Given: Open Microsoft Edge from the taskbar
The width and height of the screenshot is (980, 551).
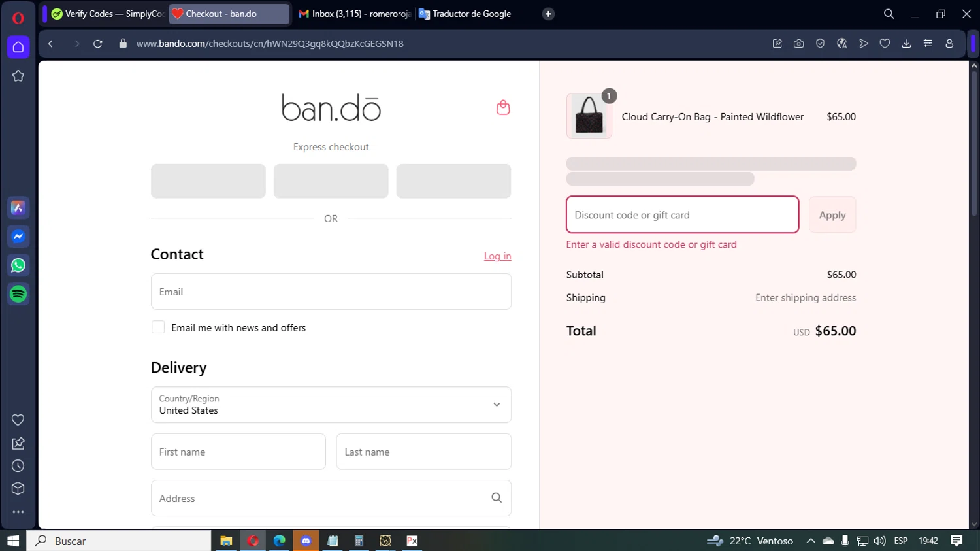Looking at the screenshot, I should 279,541.
